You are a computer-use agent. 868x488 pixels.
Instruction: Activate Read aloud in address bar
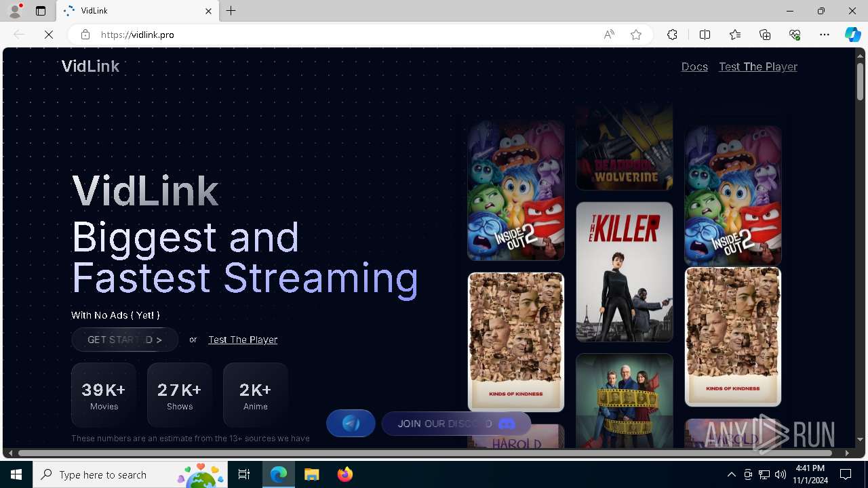[x=609, y=35]
